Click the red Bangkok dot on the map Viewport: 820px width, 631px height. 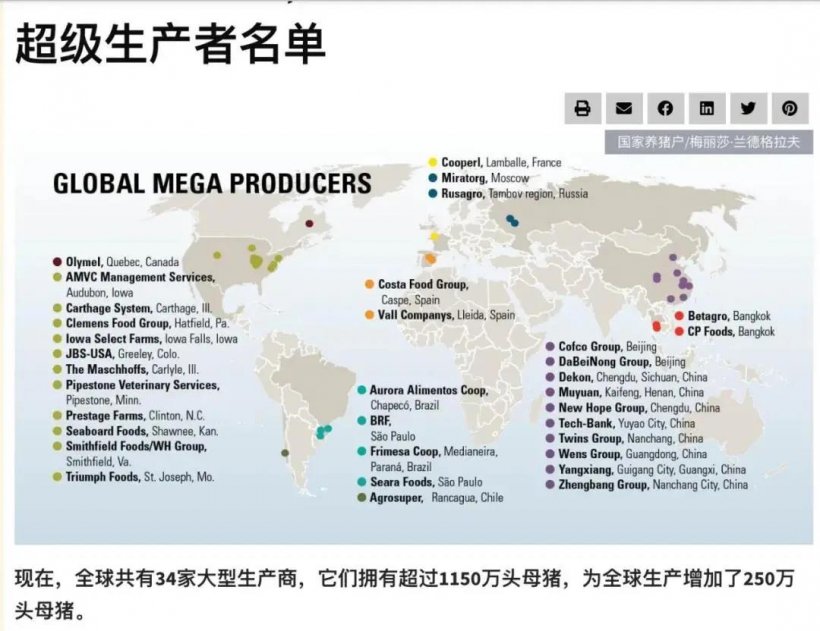click(656, 326)
